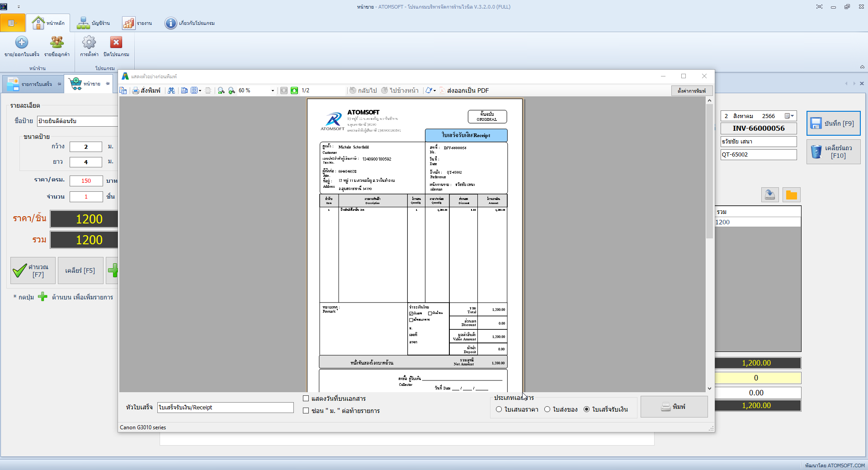Click เคลียร์แถว [F10] clear row button
Viewport: 868px width, 470px height.
pyautogui.click(x=833, y=152)
